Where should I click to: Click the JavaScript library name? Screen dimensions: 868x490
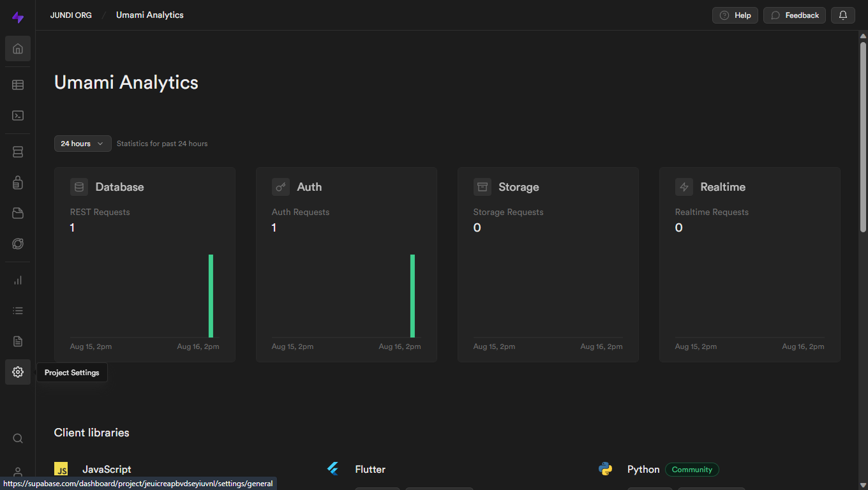click(x=107, y=470)
